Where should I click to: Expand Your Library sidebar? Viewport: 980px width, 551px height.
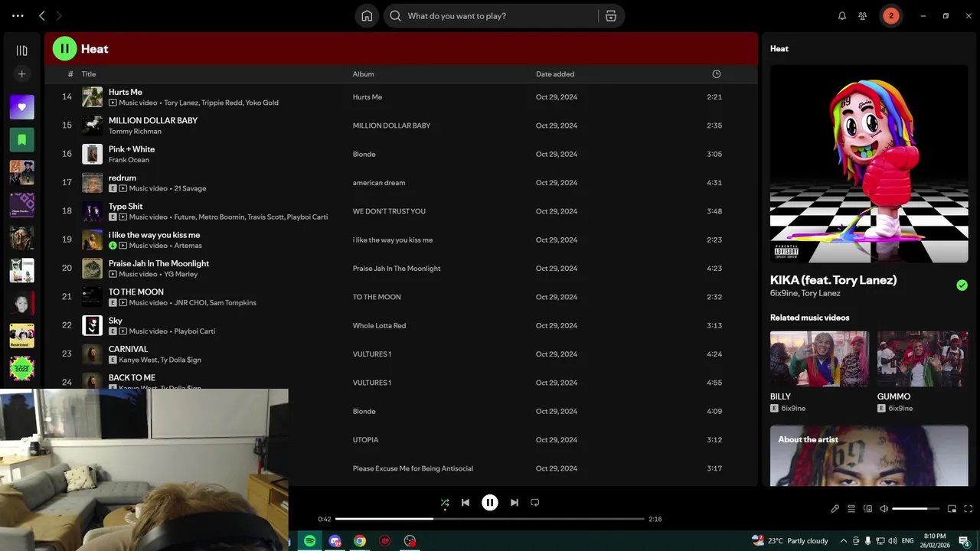tap(21, 51)
